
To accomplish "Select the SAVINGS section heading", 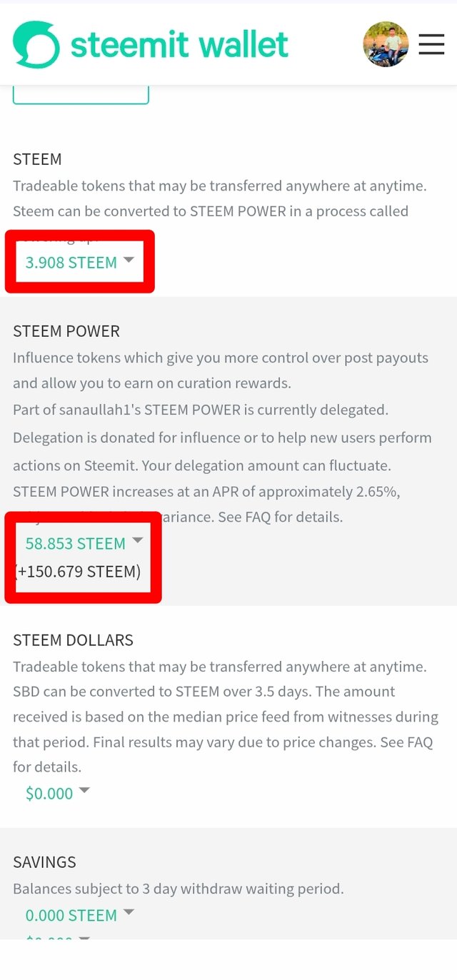I will click(x=44, y=862).
